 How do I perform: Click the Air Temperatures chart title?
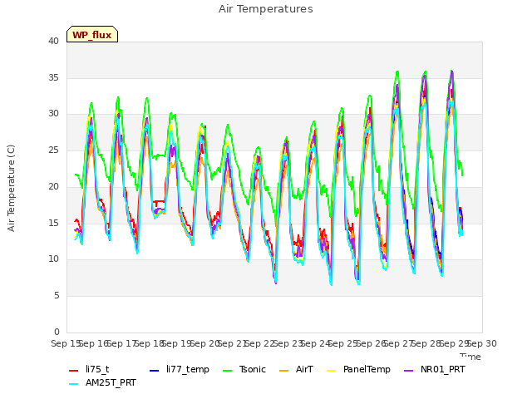pyautogui.click(x=266, y=9)
